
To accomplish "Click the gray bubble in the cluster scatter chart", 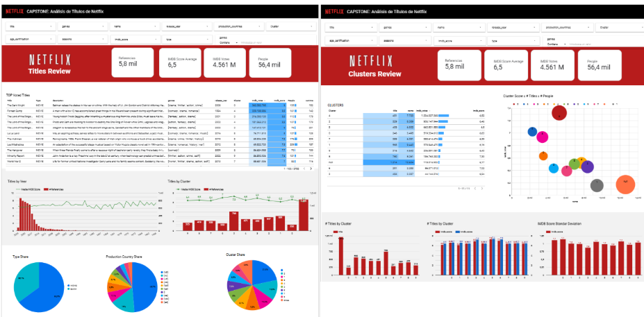I will 597,185.
